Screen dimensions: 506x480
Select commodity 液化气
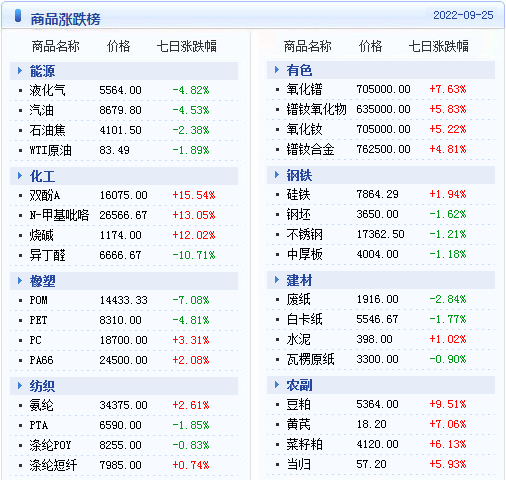(47, 90)
